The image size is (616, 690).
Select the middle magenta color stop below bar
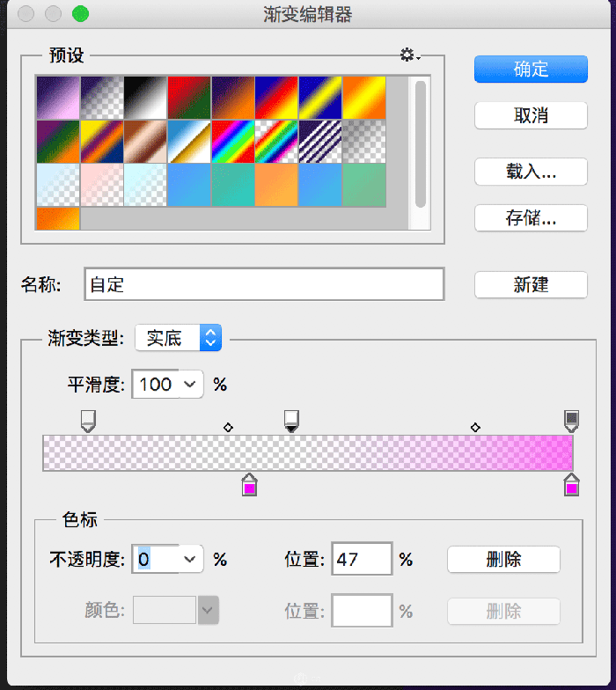[250, 485]
